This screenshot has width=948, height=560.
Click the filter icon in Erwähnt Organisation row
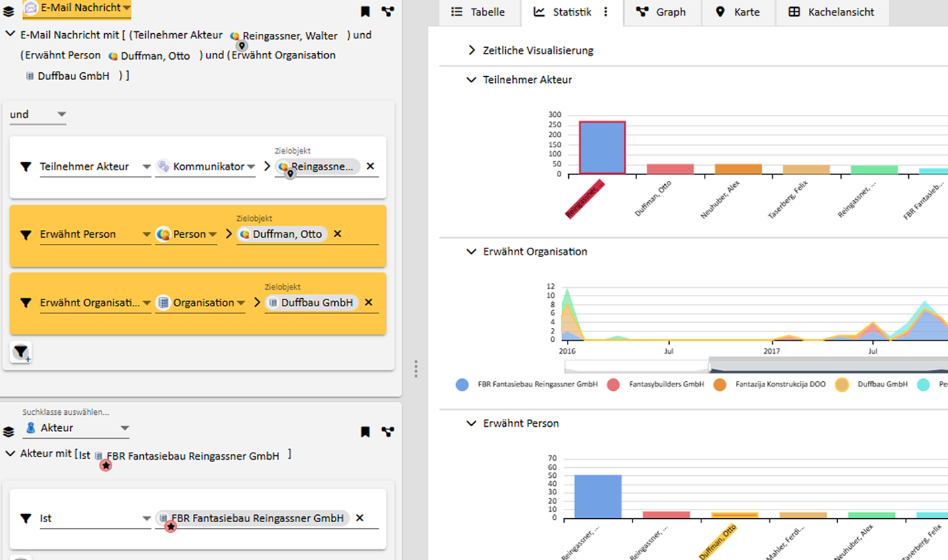[26, 303]
